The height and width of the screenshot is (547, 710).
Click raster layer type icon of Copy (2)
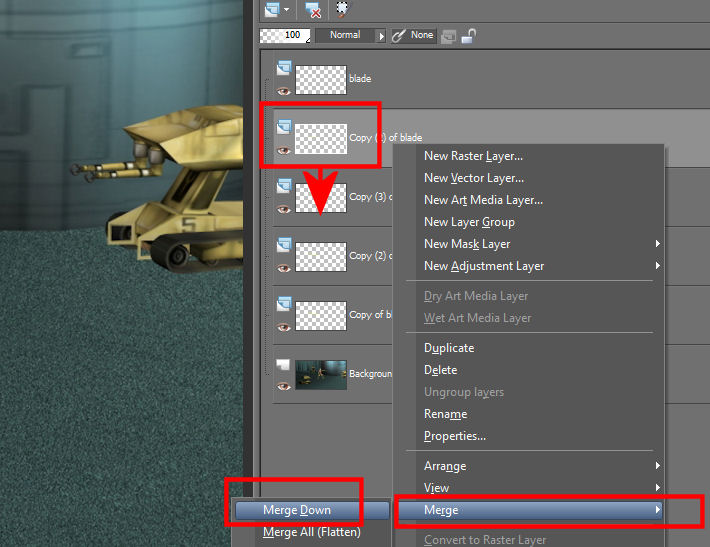(x=284, y=245)
